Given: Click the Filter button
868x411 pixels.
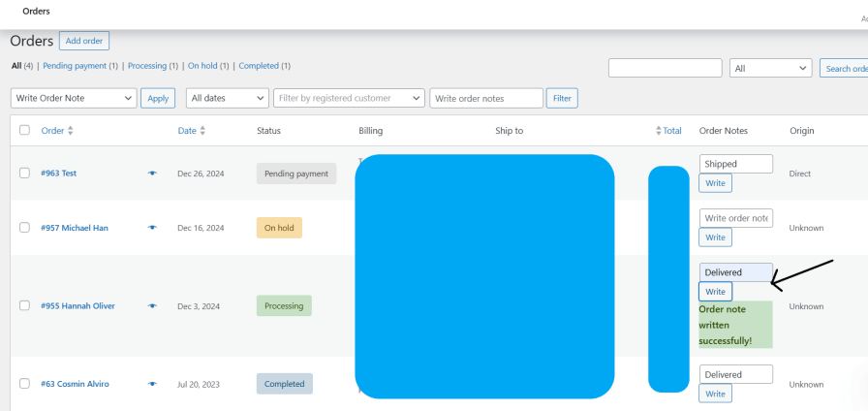Looking at the screenshot, I should pyautogui.click(x=562, y=98).
